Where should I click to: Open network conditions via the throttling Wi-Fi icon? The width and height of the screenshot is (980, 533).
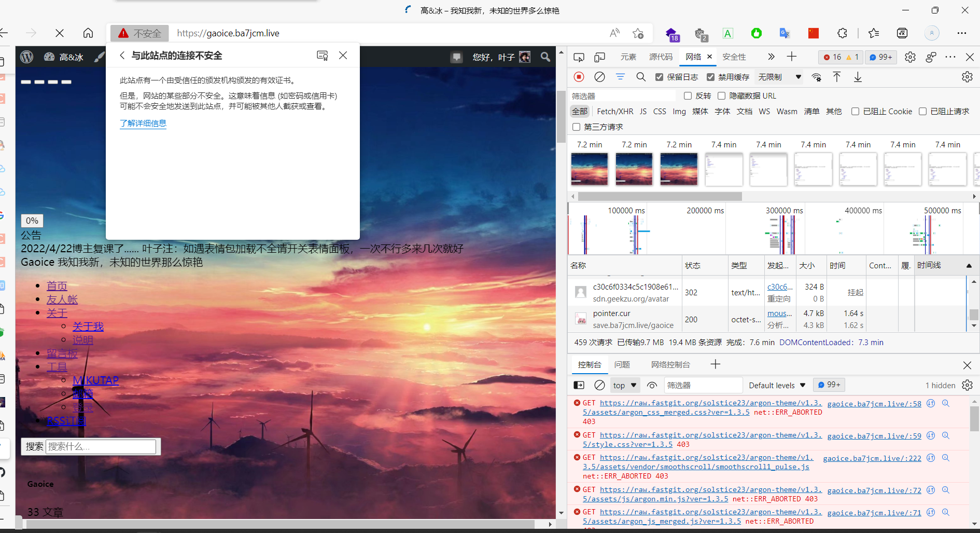click(816, 77)
